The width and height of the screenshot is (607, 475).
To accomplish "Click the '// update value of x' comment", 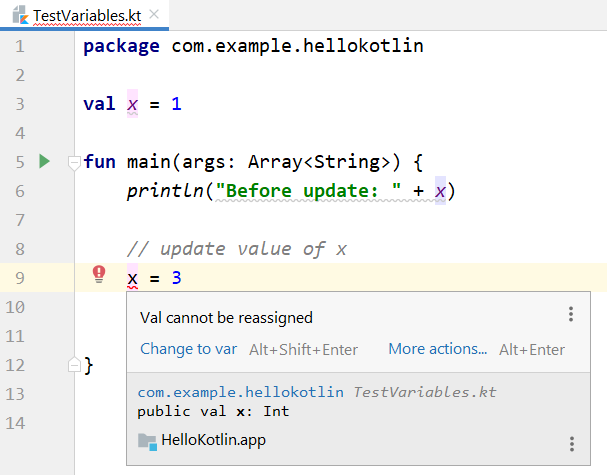I will [x=237, y=249].
